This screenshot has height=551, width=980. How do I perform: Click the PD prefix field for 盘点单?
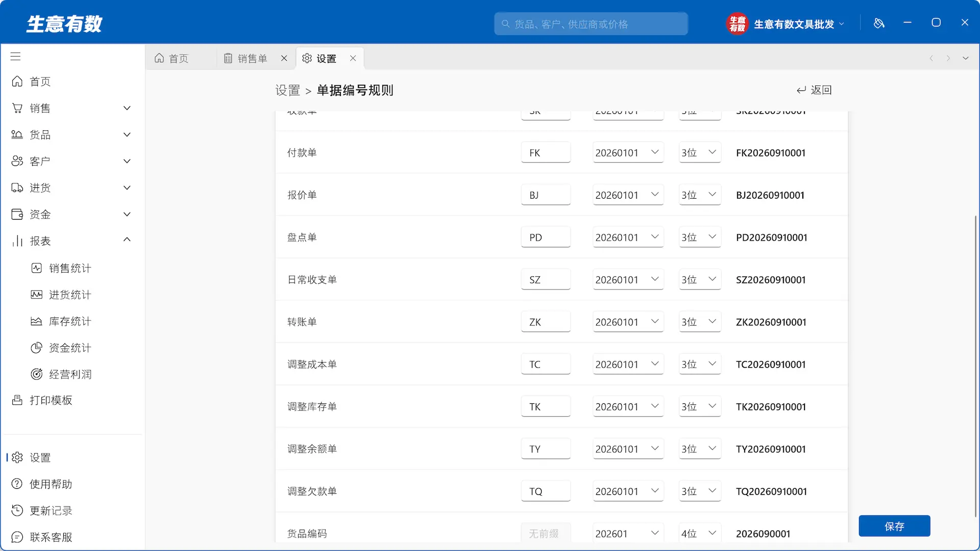(546, 237)
